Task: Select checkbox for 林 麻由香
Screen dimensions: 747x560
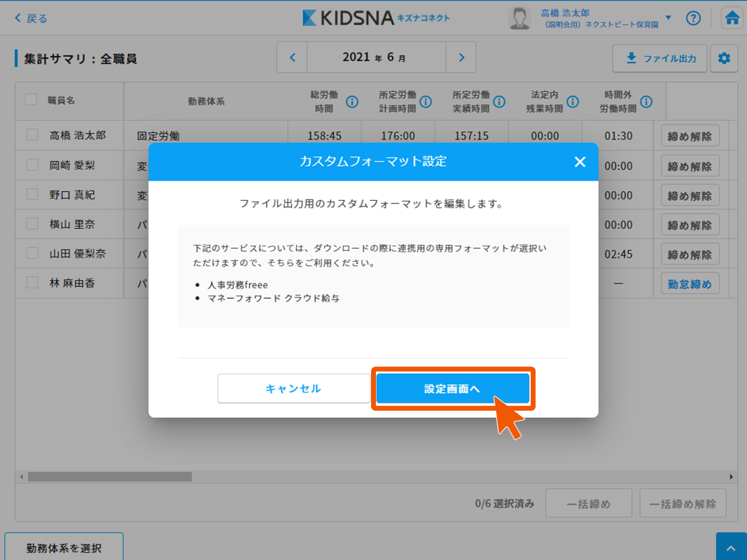Action: [32, 283]
